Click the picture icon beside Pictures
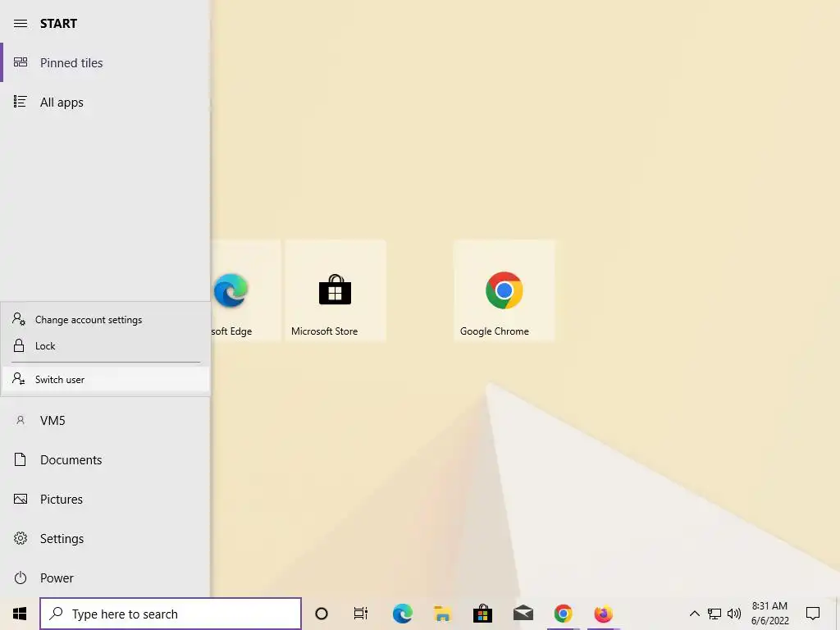This screenshot has width=840, height=630. [x=21, y=500]
